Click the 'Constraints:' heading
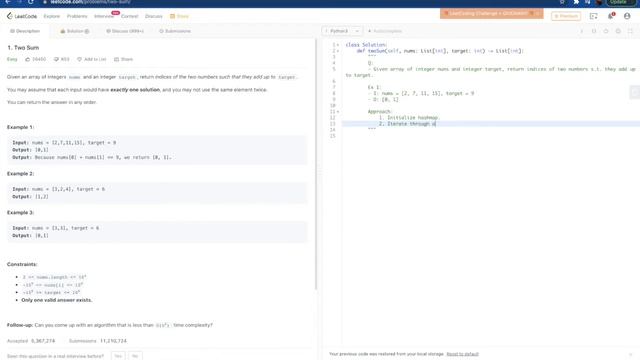This screenshot has width=640, height=360. pos(22,264)
